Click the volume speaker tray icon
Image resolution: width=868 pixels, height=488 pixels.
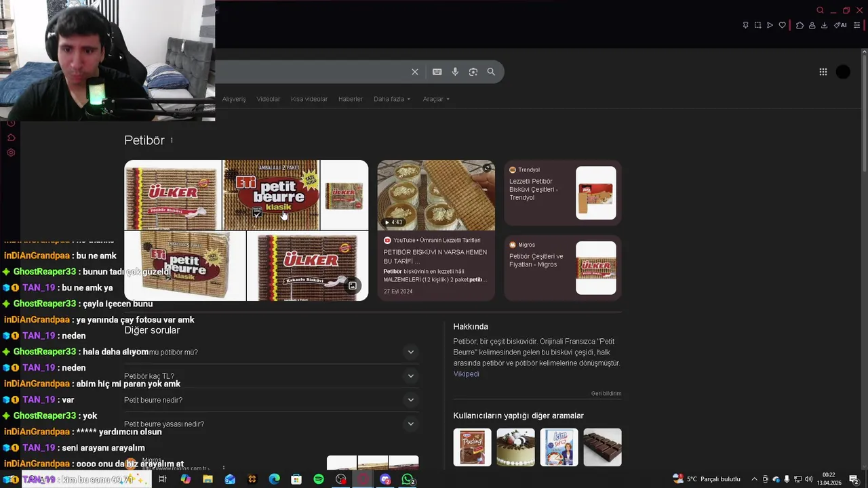[809, 479]
